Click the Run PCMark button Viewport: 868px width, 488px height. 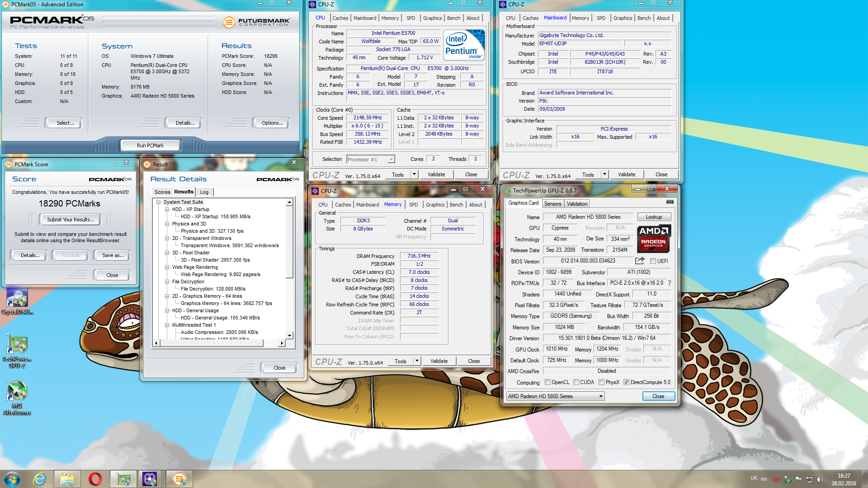tap(150, 145)
